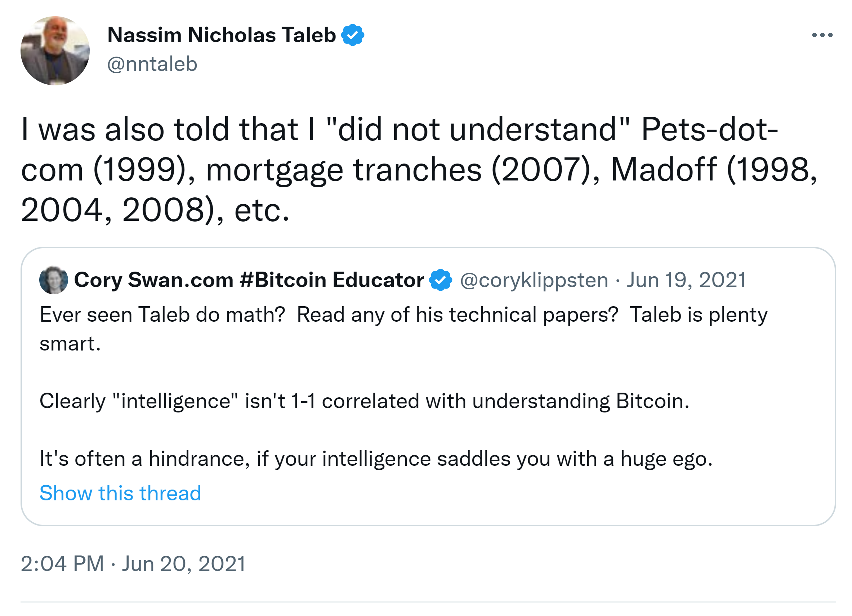The width and height of the screenshot is (852, 616).
Task: Click the Cory Swan.com display name
Action: [153, 280]
